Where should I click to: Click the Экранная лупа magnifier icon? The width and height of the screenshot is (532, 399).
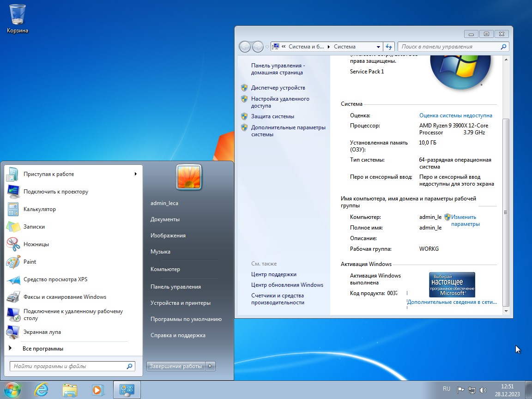[13, 332]
